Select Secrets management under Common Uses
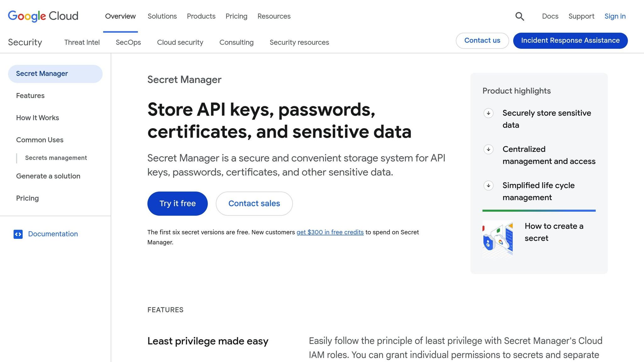The image size is (644, 362). coord(56,158)
